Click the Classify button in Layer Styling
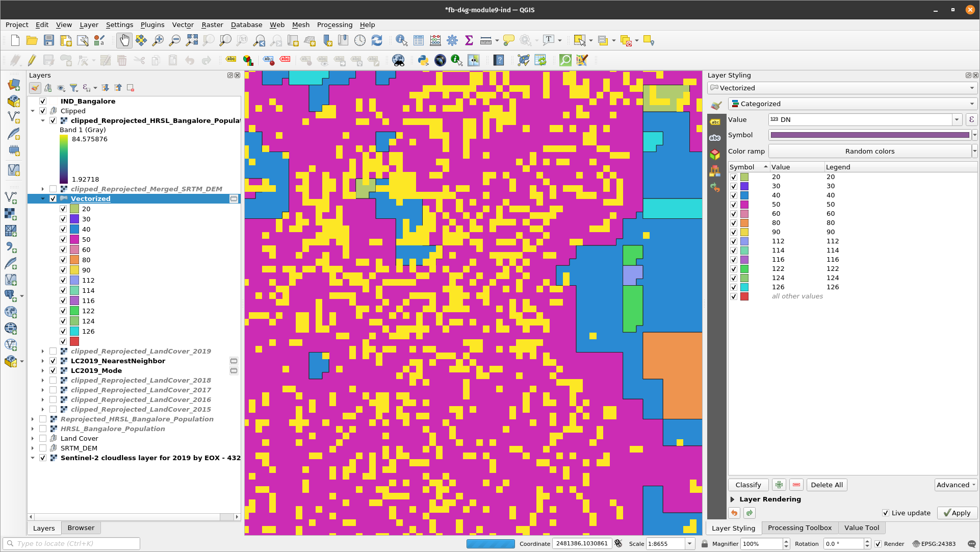The height and width of the screenshot is (552, 980). 749,485
